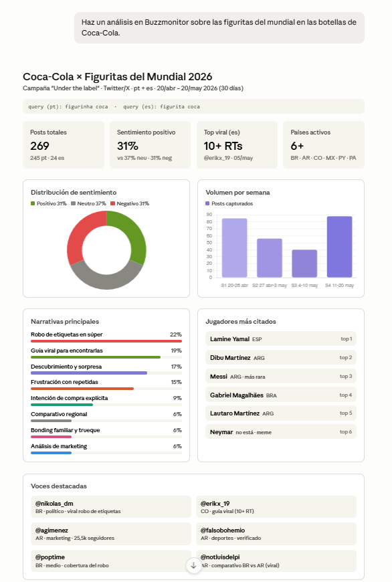Image resolution: width=392 pixels, height=582 pixels.
Task: Click the 22% value for Robo de etiquetas
Action: tap(176, 334)
